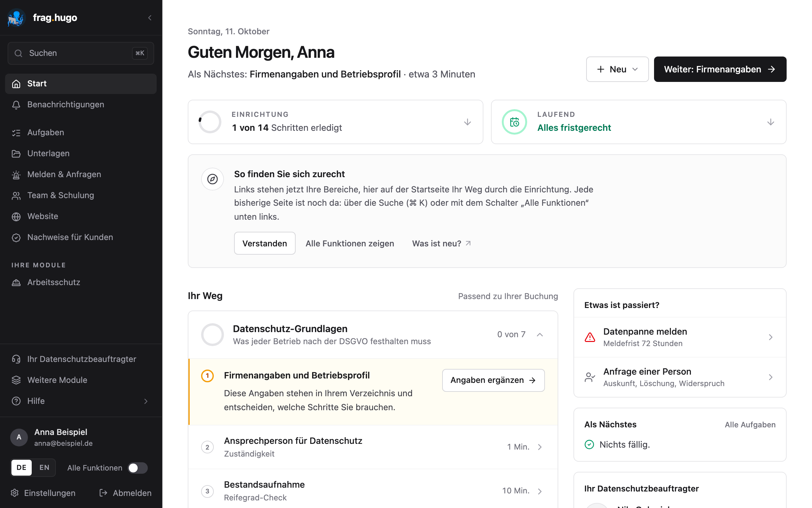
Task: Collapse the sidebar with the chevron
Action: (x=150, y=17)
